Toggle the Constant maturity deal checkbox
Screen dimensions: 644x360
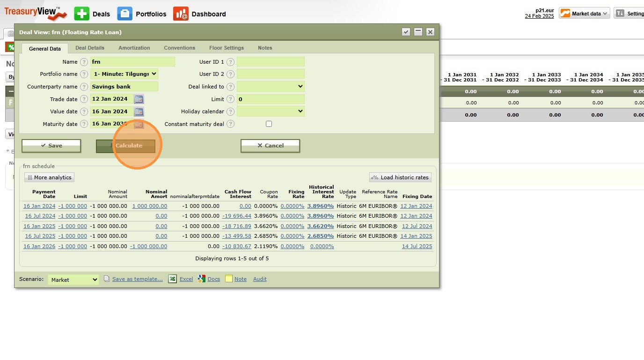pos(269,124)
